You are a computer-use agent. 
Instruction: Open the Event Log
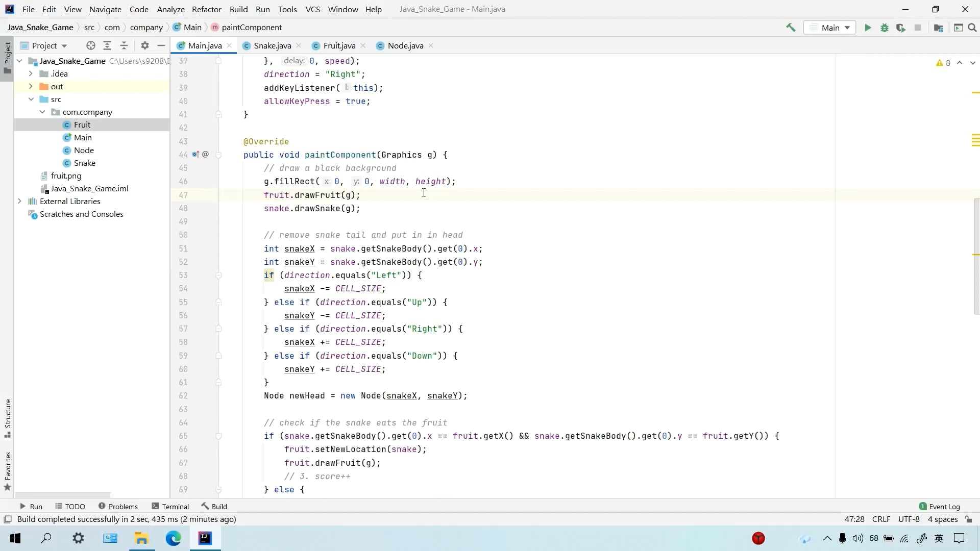point(939,506)
